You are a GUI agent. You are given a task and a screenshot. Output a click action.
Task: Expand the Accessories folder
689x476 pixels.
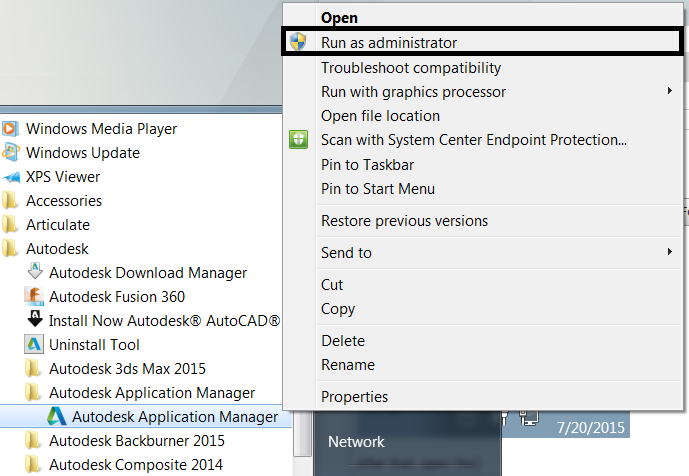tap(63, 201)
